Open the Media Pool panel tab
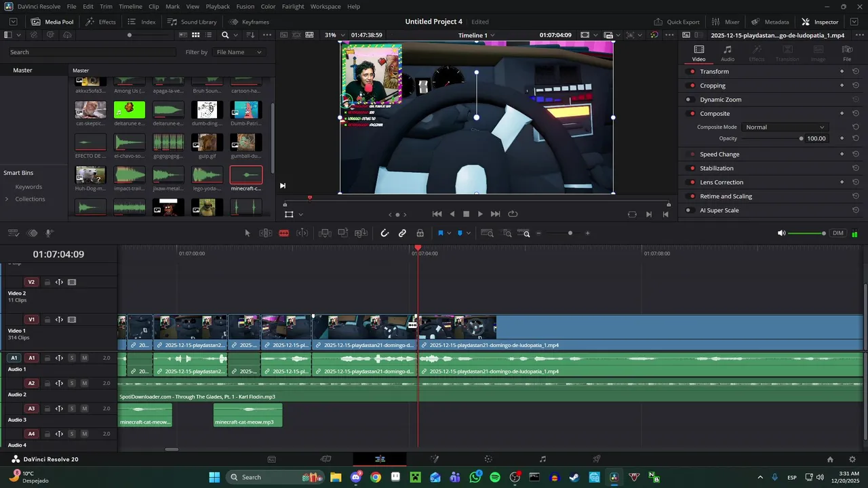 click(52, 22)
